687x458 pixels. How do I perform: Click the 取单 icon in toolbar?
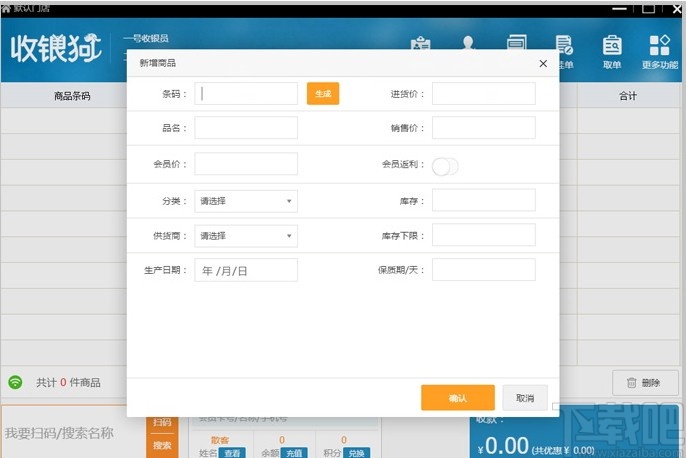tap(612, 52)
